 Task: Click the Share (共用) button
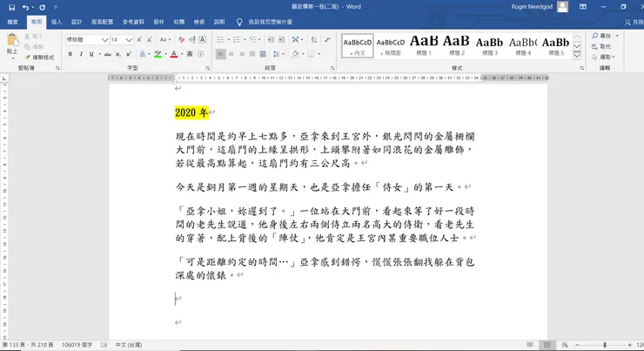[634, 22]
